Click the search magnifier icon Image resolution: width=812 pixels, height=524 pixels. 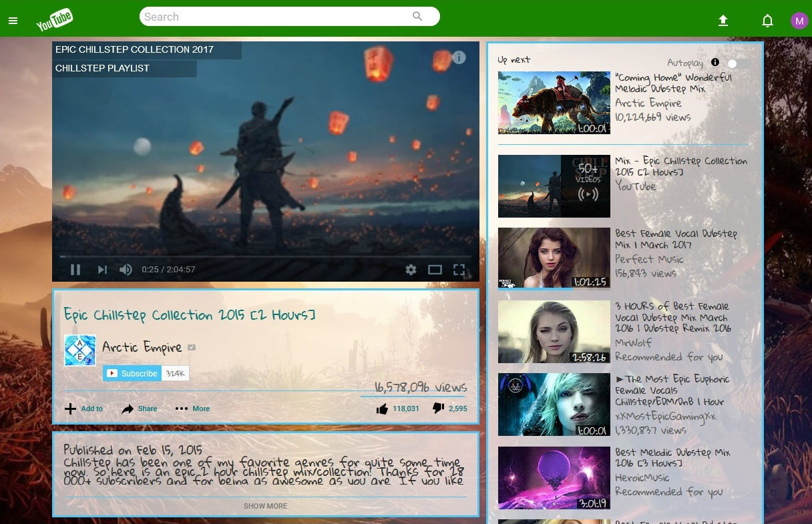click(417, 17)
